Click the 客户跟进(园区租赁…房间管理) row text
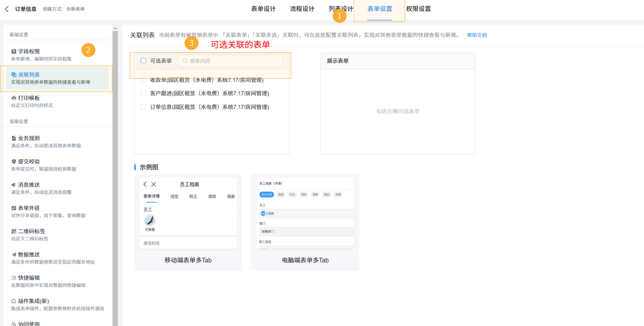The width and height of the screenshot is (644, 326). 209,94
